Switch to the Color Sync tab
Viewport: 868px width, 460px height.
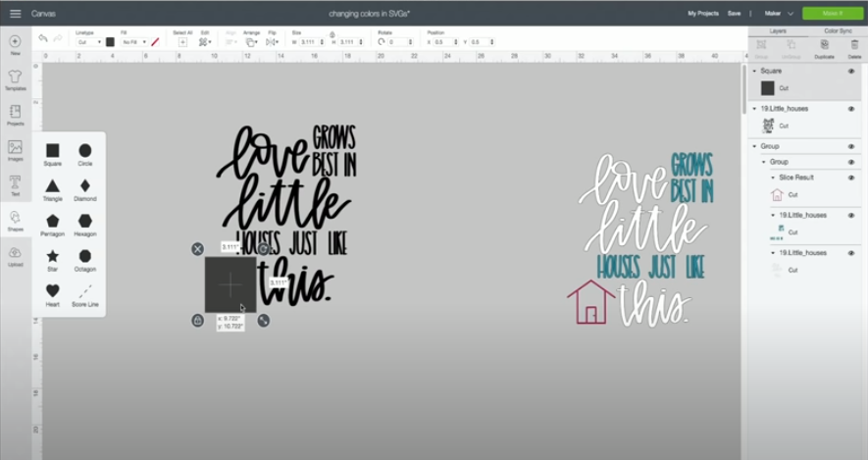pyautogui.click(x=838, y=31)
